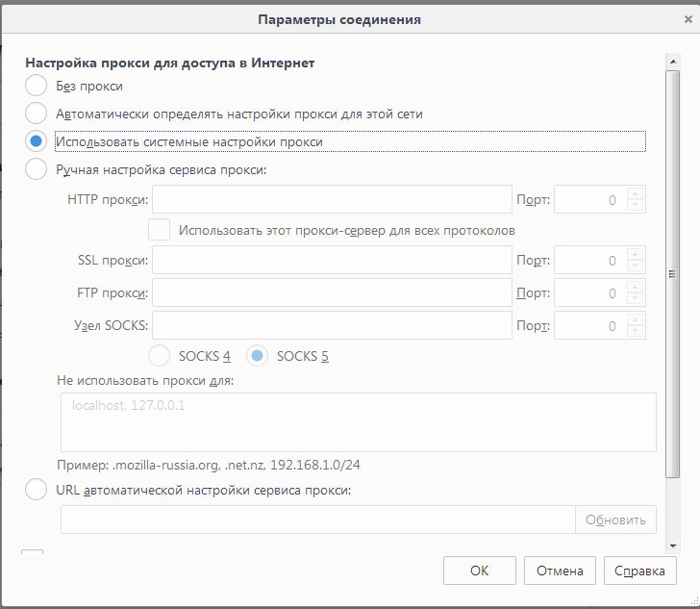Open help with the Справка button
Image resolution: width=700 pixels, height=609 pixels.
click(x=639, y=571)
